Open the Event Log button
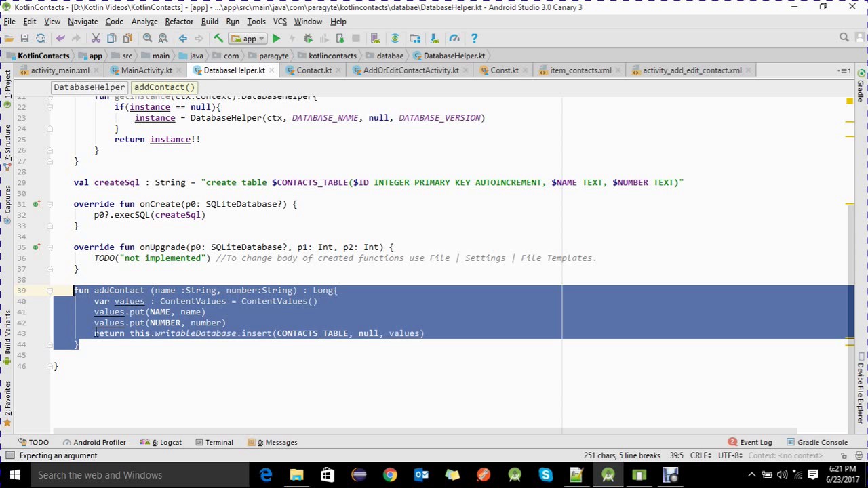This screenshot has width=868, height=488. [750, 443]
